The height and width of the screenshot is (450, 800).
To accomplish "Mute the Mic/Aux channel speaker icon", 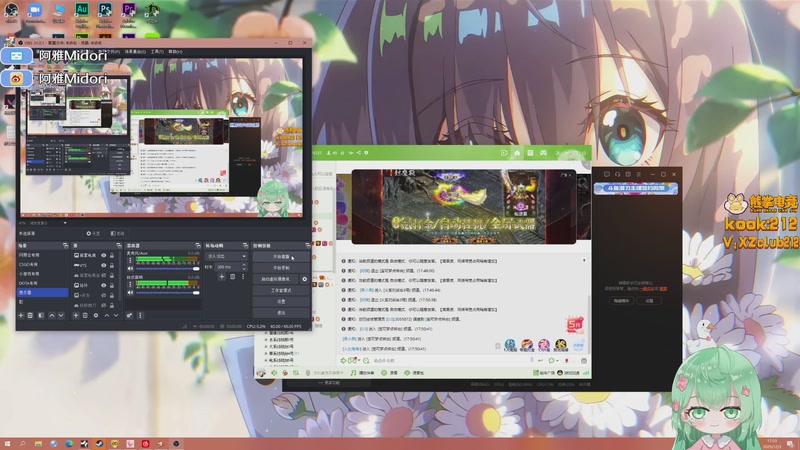I will [130, 268].
